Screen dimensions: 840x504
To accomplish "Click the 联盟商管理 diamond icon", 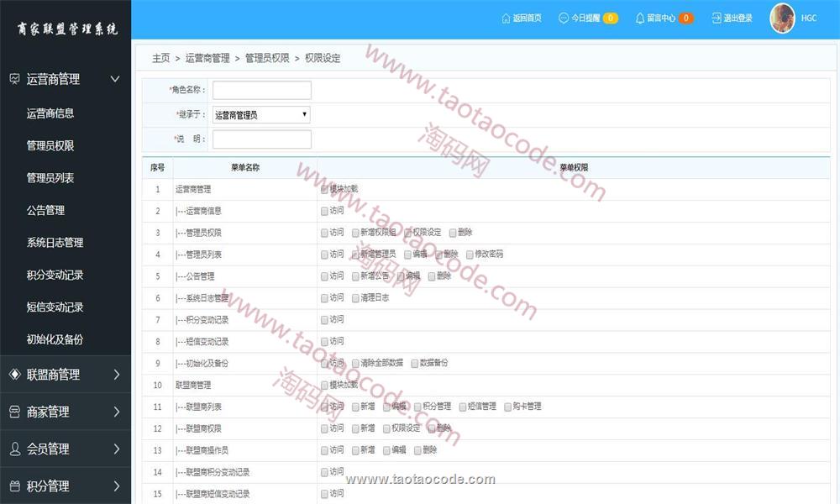I will 14,375.
